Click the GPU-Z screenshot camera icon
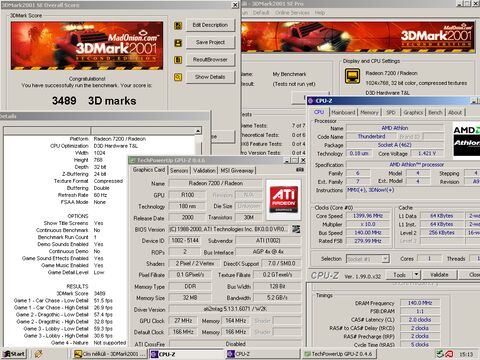The width and height of the screenshot is (480, 360). click(x=300, y=170)
